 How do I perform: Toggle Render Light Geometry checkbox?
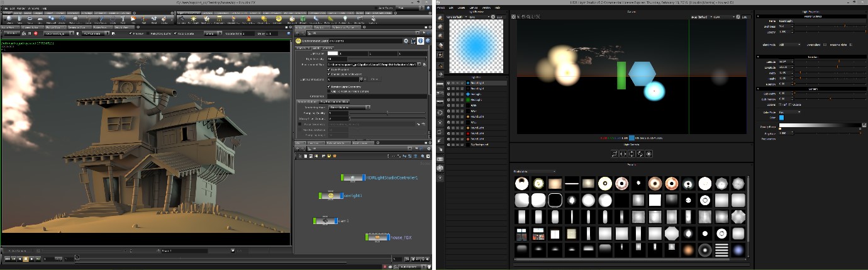[328, 87]
